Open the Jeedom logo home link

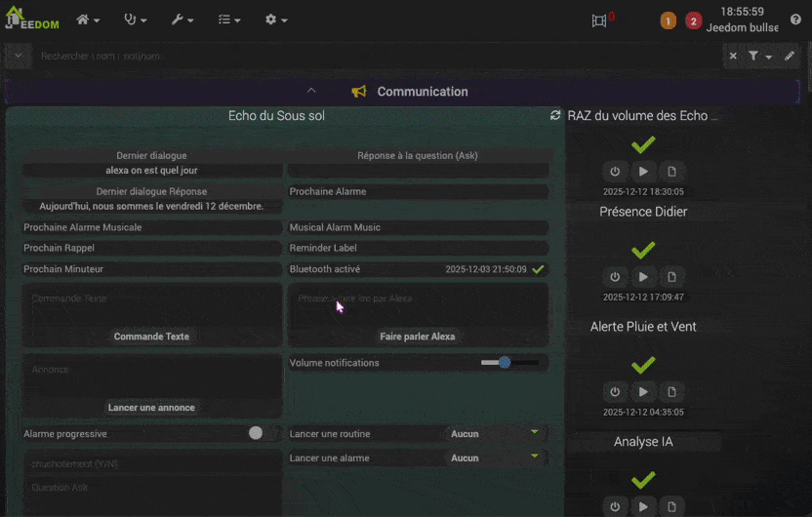32,19
